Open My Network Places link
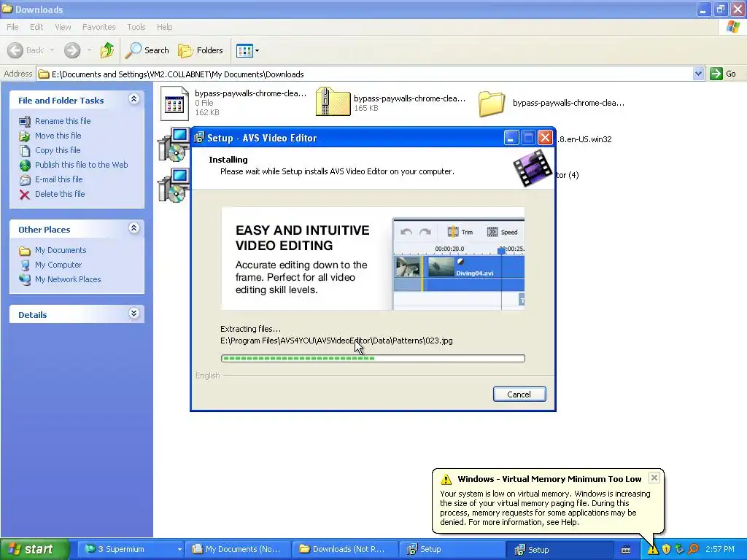747x560 pixels. point(68,279)
